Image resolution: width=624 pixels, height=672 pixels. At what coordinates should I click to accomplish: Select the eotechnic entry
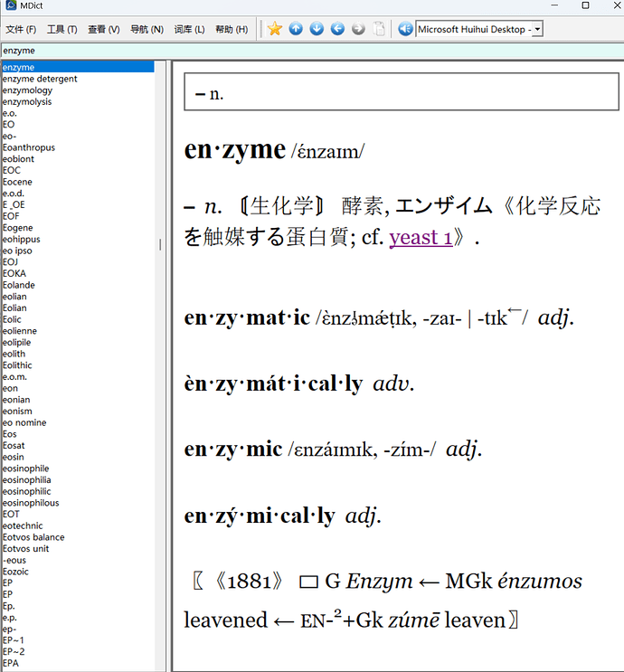23,526
